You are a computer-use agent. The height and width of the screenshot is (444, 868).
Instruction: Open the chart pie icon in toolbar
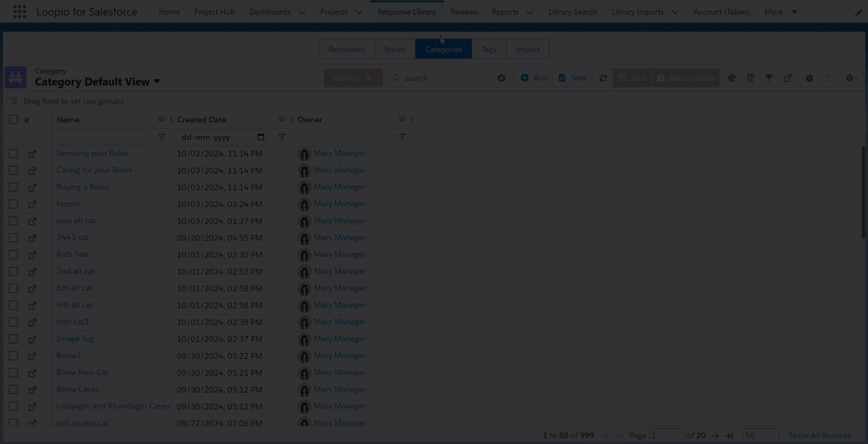pos(809,78)
